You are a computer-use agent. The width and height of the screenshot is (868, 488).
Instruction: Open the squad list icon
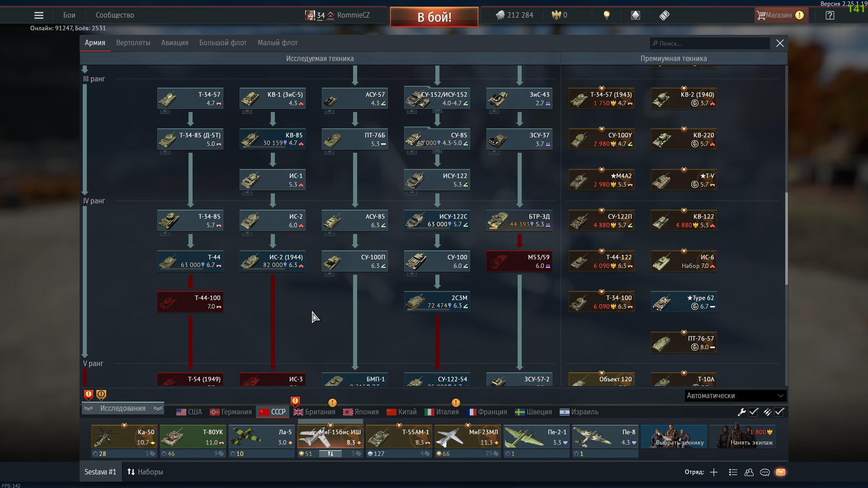coord(733,472)
